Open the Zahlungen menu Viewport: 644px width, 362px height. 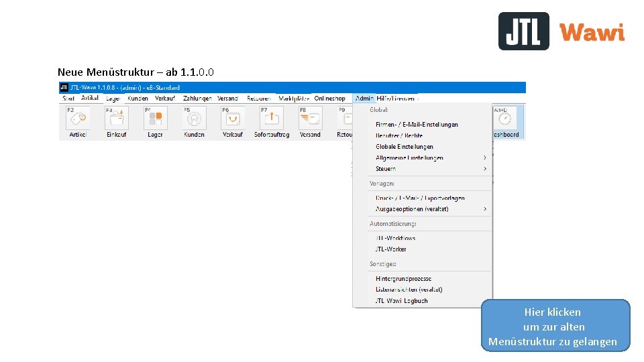pyautogui.click(x=197, y=99)
